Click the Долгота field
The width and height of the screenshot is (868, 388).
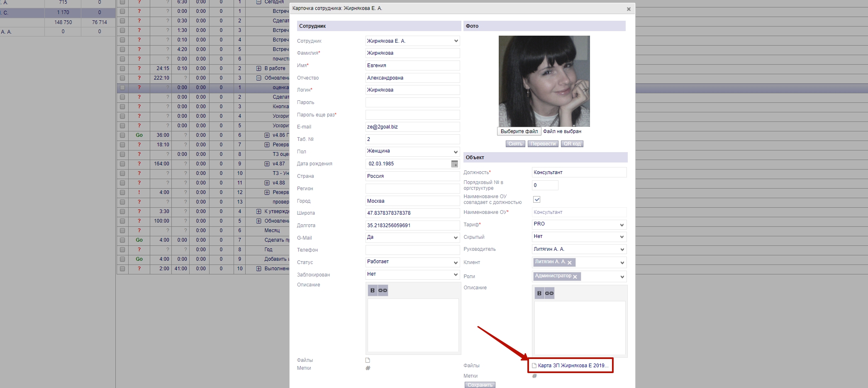click(412, 226)
